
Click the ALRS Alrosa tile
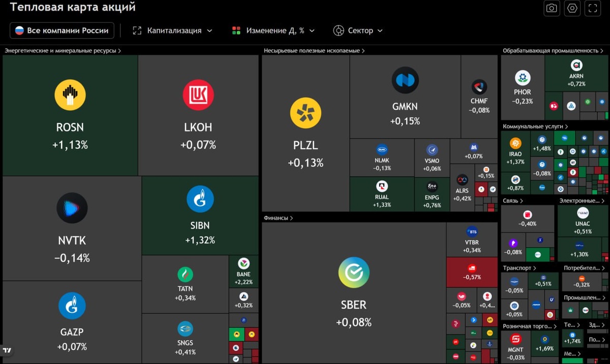tap(462, 188)
